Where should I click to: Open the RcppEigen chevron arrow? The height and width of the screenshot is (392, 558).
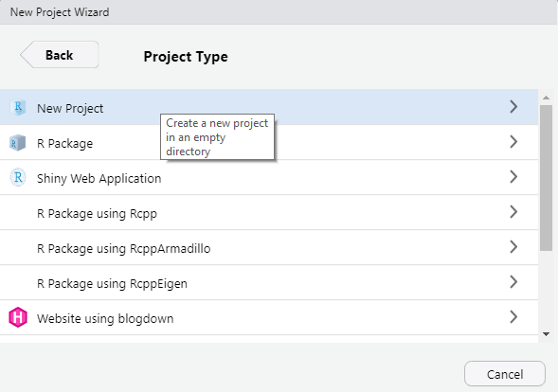coord(513,282)
